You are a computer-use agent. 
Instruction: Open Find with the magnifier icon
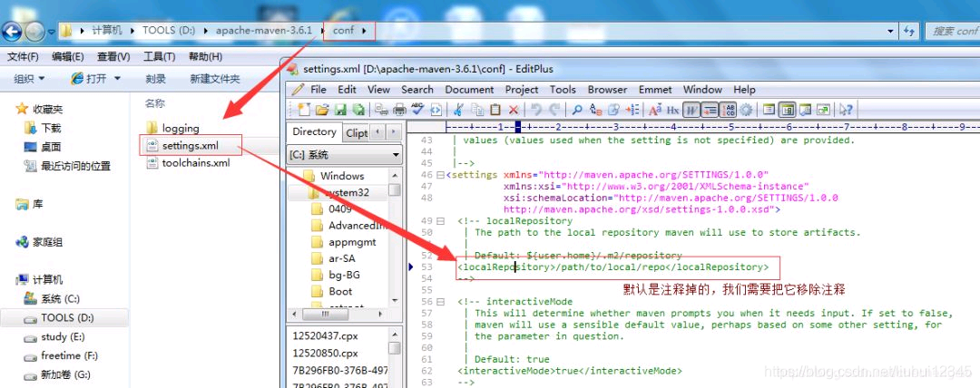(577, 110)
